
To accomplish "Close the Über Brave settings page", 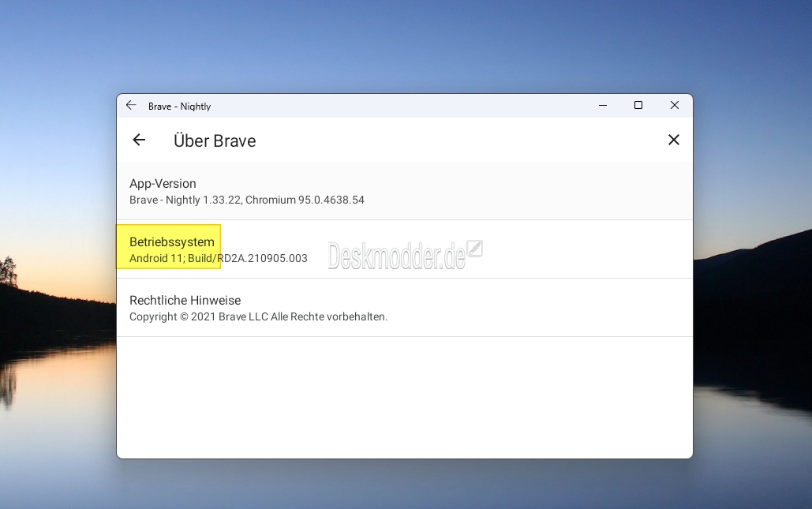I will [674, 140].
